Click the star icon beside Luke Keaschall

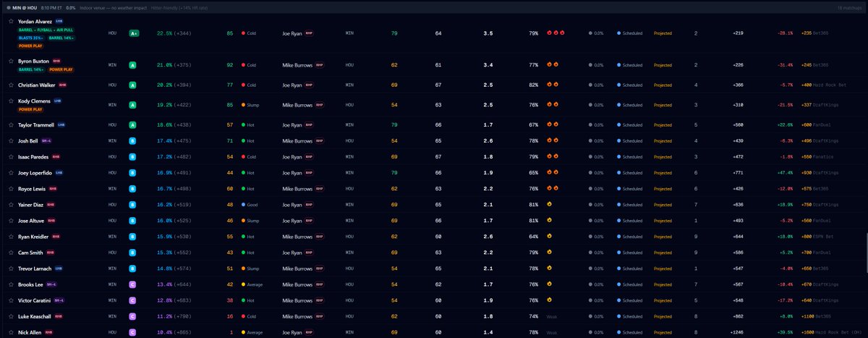pos(11,316)
